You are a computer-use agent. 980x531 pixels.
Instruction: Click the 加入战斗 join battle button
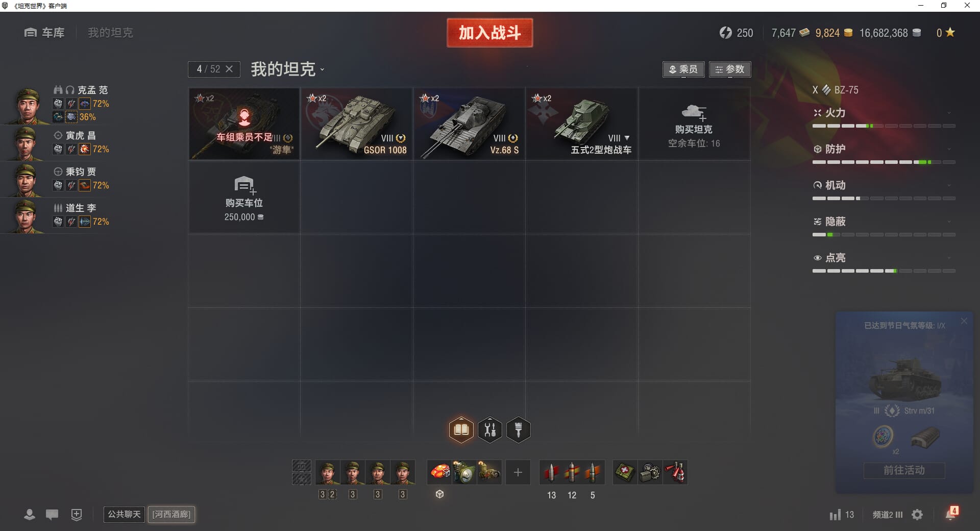[489, 33]
